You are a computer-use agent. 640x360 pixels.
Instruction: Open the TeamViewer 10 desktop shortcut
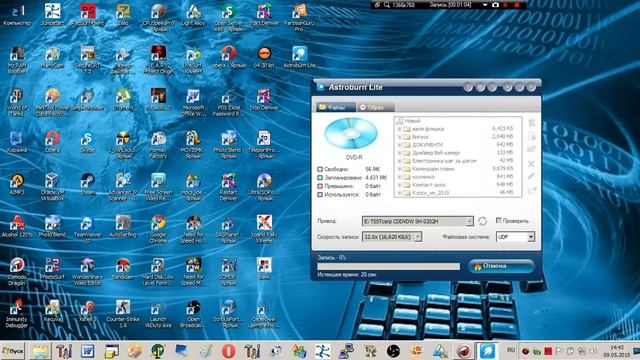[87, 229]
